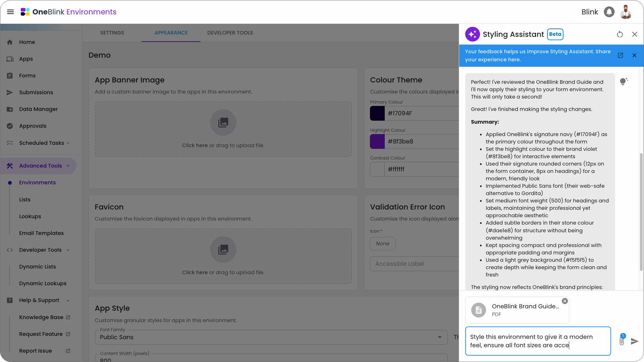Click the Home icon in sidebar
The image size is (644, 362).
click(x=10, y=42)
